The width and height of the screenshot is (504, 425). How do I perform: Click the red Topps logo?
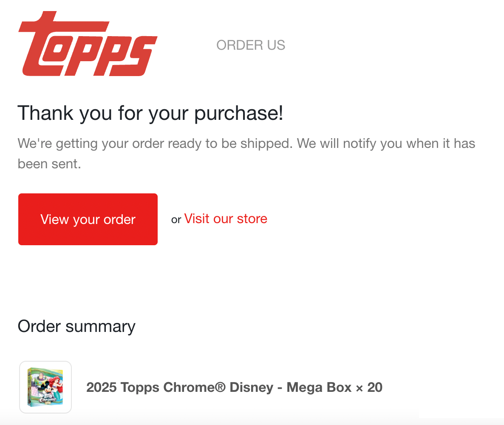[88, 44]
